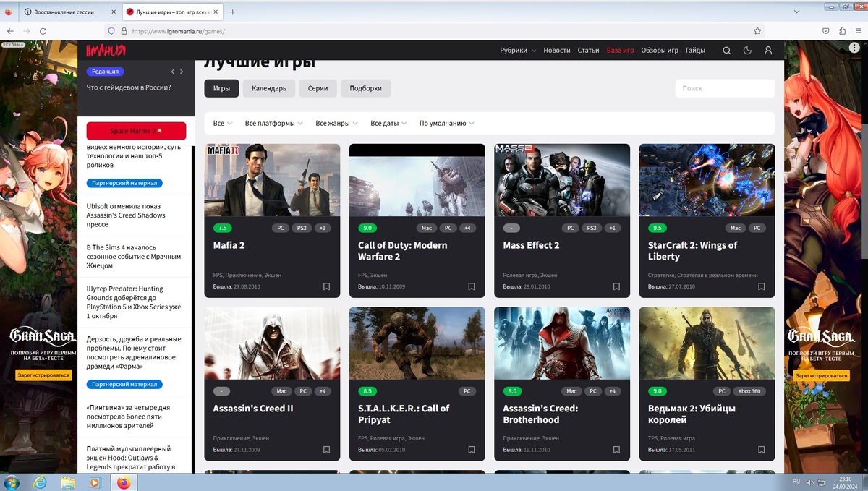
Task: Click Зарегистрироваться on the right Gran Saga ad
Action: 822,375
